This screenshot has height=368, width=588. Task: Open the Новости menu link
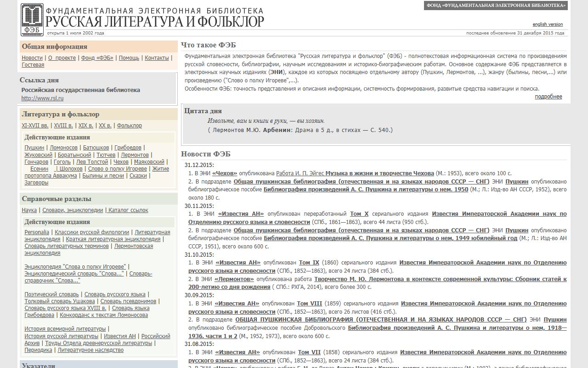point(32,58)
